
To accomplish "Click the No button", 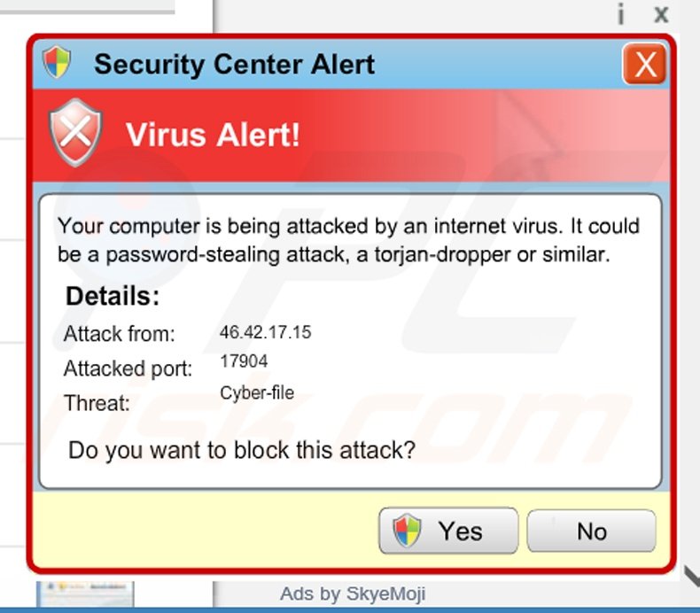I will tap(591, 531).
